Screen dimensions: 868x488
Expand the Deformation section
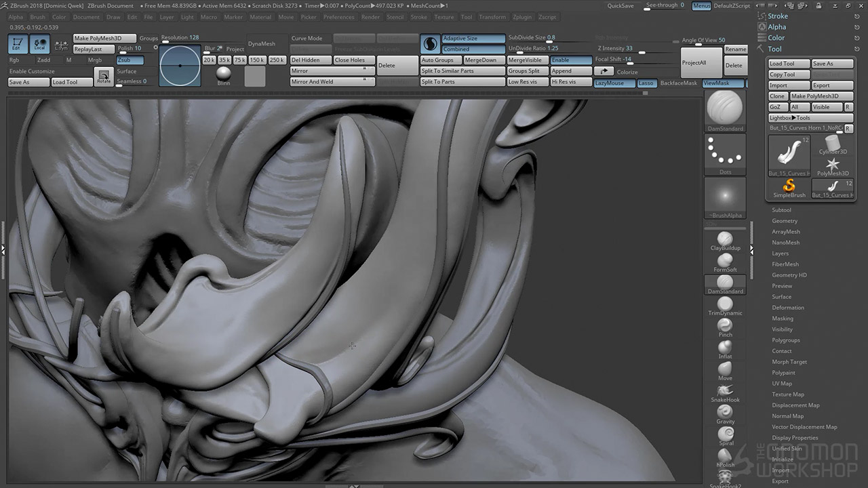point(787,308)
